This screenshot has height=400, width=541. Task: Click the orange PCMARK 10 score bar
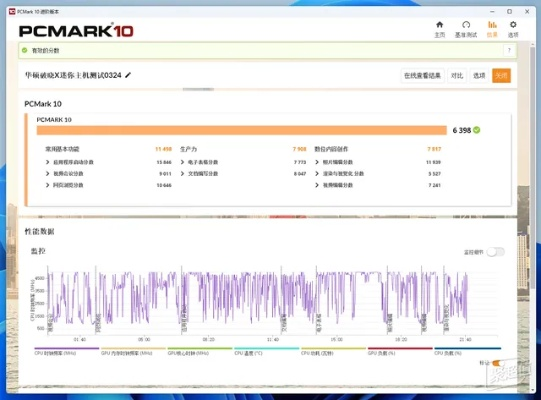point(242,130)
